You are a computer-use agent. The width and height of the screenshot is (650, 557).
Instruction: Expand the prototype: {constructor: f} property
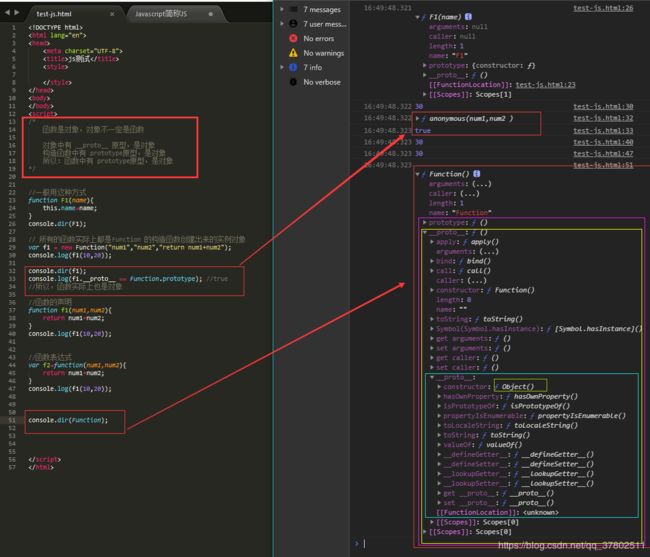point(424,65)
